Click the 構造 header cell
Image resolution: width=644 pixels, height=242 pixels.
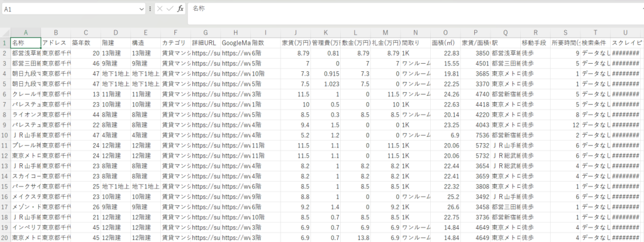[146, 43]
